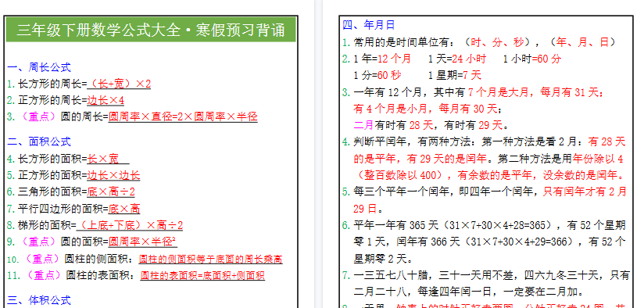Viewport: 644px width, 308px height.
Task: Click the line starting 每三个平年一个闰年
Action: click(485, 192)
